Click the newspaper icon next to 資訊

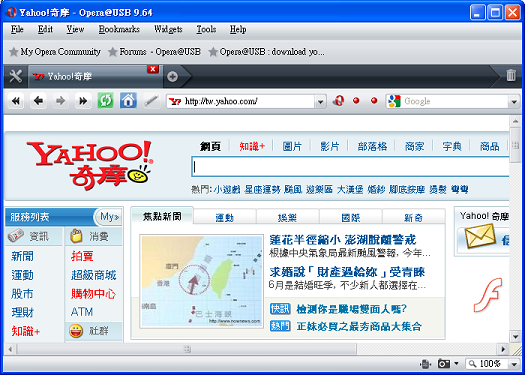(15, 236)
